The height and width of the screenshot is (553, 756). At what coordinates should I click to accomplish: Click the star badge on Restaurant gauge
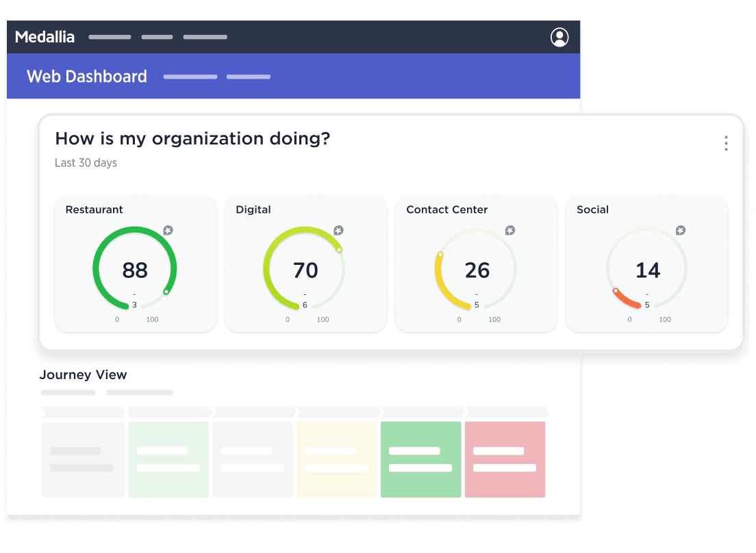pyautogui.click(x=168, y=230)
